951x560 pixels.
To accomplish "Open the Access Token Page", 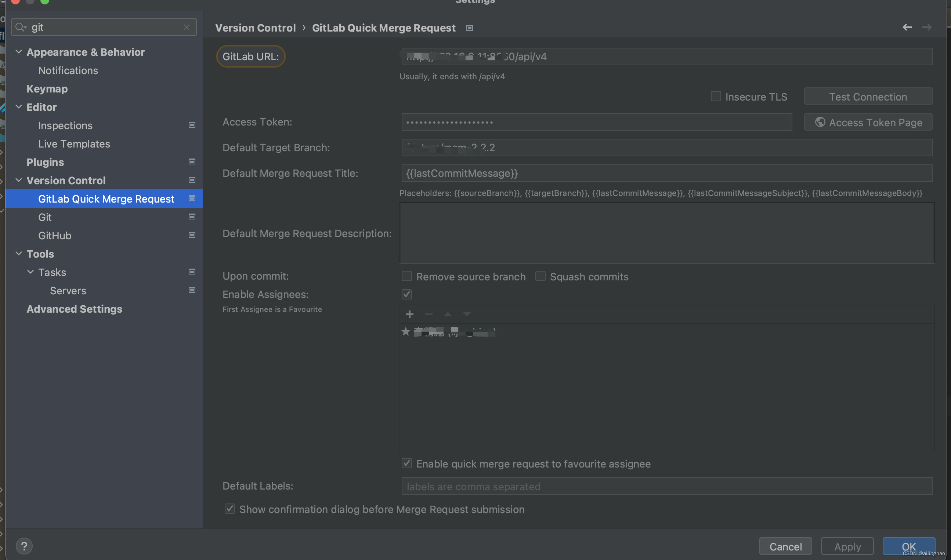I will [x=868, y=122].
